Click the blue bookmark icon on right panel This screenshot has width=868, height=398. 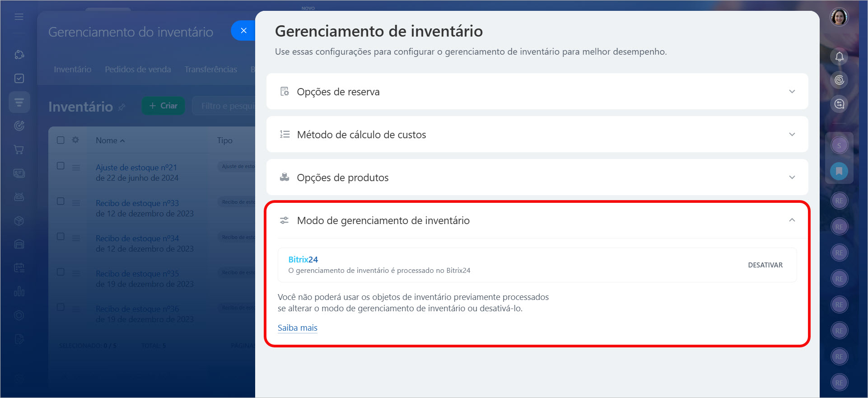coord(839,171)
